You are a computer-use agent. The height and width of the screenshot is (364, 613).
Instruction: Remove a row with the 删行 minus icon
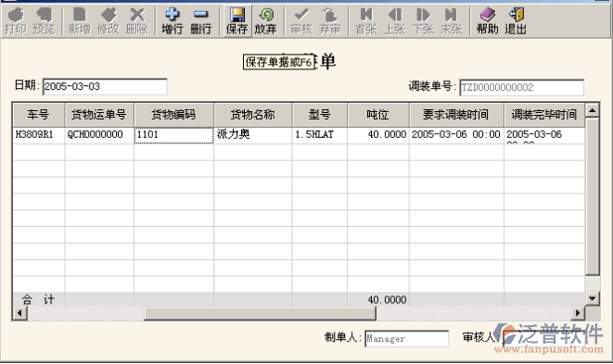tap(200, 21)
